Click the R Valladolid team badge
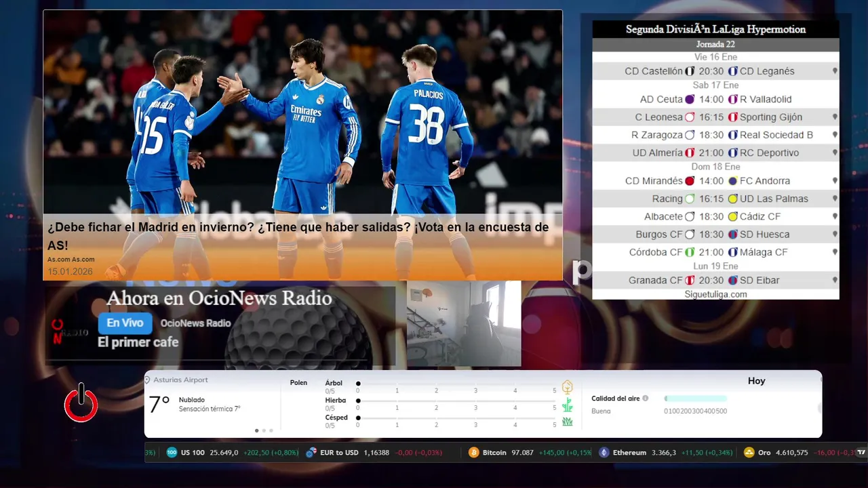 pos(733,100)
